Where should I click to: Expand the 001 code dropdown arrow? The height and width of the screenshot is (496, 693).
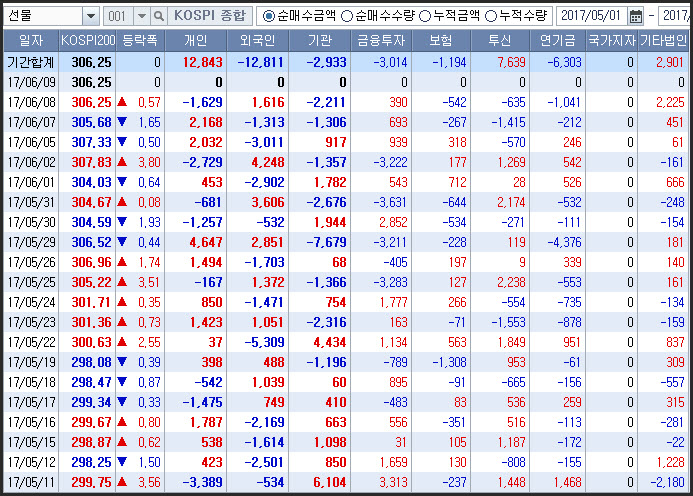141,16
